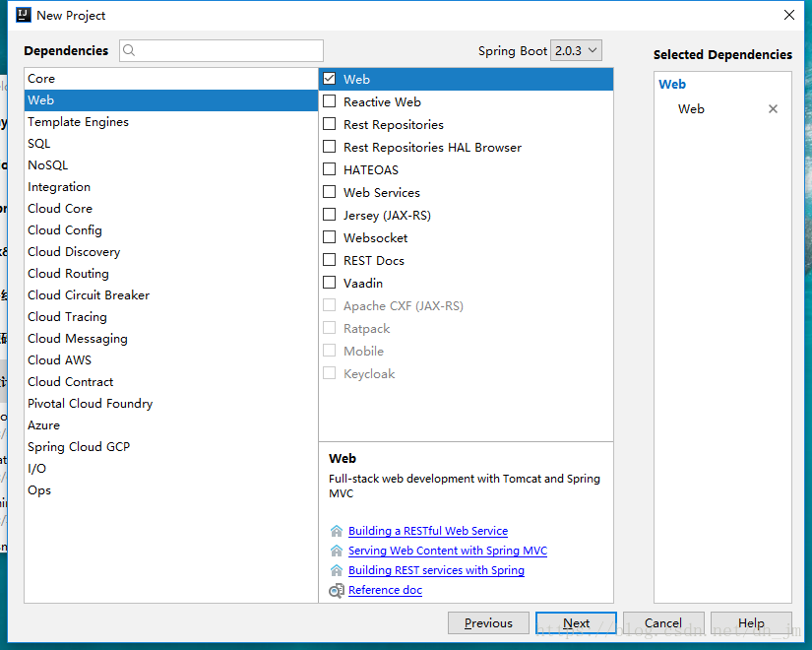This screenshot has height=650, width=812.
Task: Click home icon beside Serving Web Content
Action: 336,551
